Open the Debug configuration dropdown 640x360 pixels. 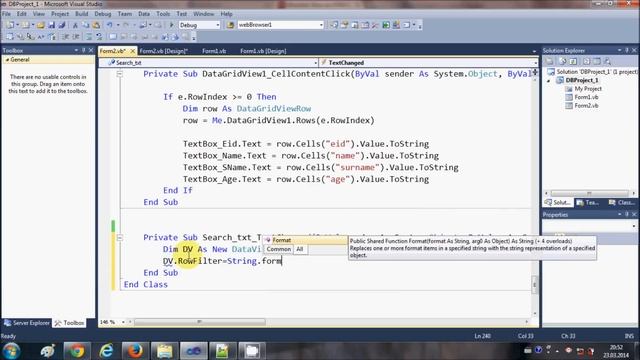tap(218, 25)
